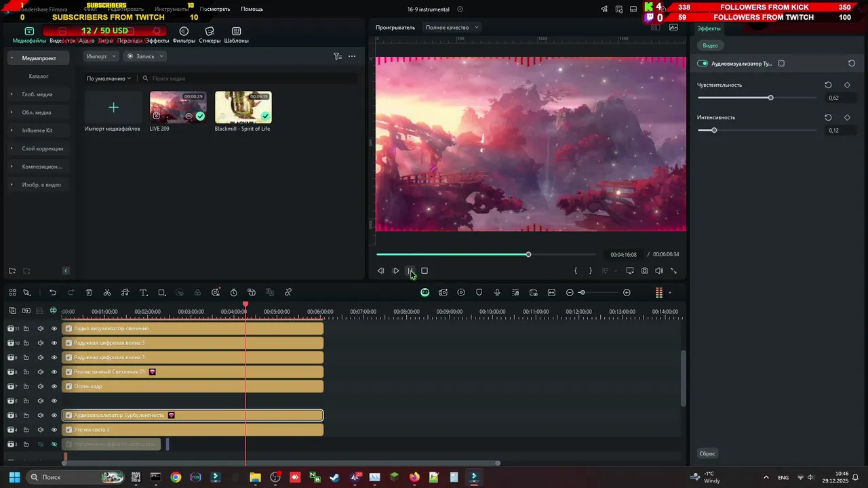The width and height of the screenshot is (868, 488).
Task: Mute track 7 speaker icon
Action: pyautogui.click(x=40, y=386)
